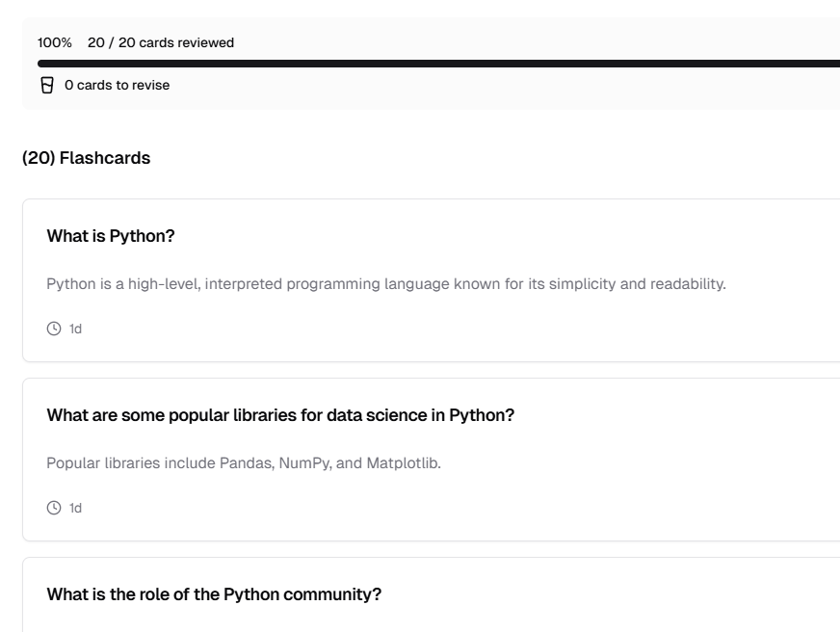The height and width of the screenshot is (632, 840).
Task: Click the Popular libraries include Pandas answer text
Action: pos(244,463)
